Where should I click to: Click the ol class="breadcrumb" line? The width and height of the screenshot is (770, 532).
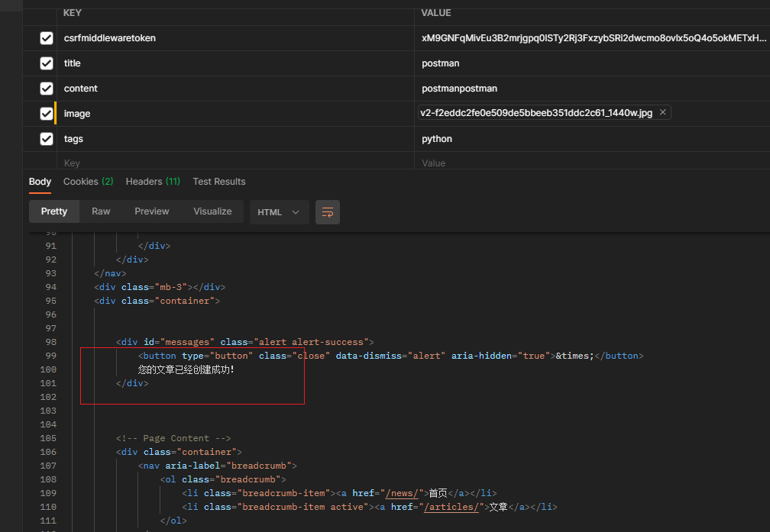click(223, 479)
